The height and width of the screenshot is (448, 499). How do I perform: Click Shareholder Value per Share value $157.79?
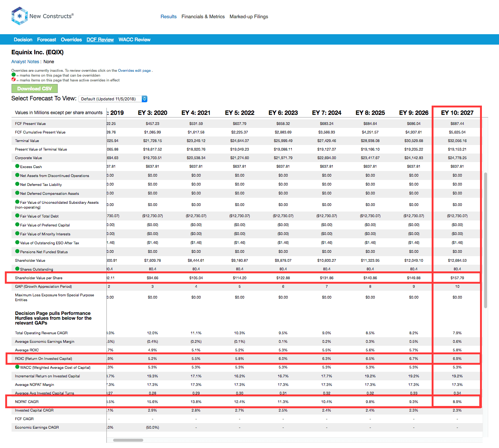[x=457, y=278]
